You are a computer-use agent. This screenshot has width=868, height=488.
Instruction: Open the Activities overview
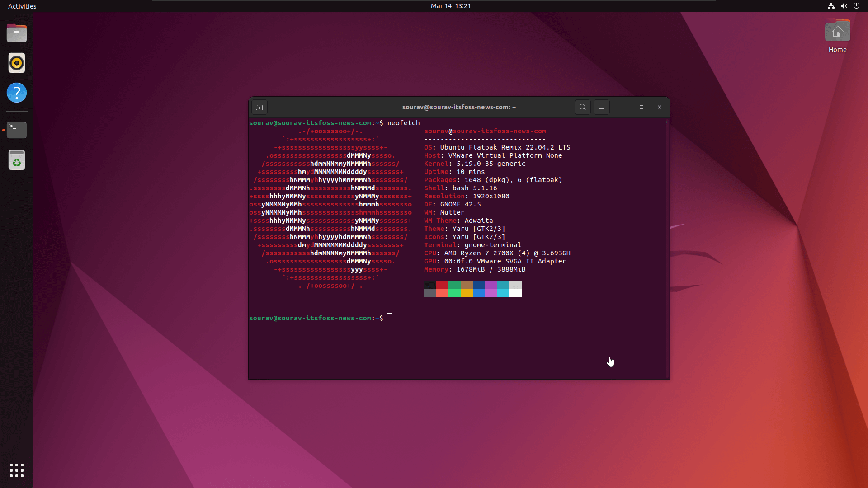coord(22,6)
